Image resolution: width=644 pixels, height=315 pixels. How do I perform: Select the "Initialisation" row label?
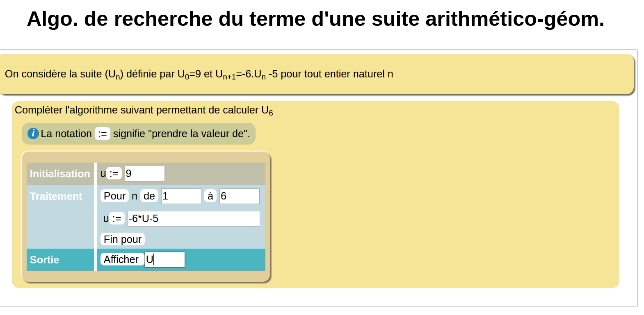pos(60,174)
